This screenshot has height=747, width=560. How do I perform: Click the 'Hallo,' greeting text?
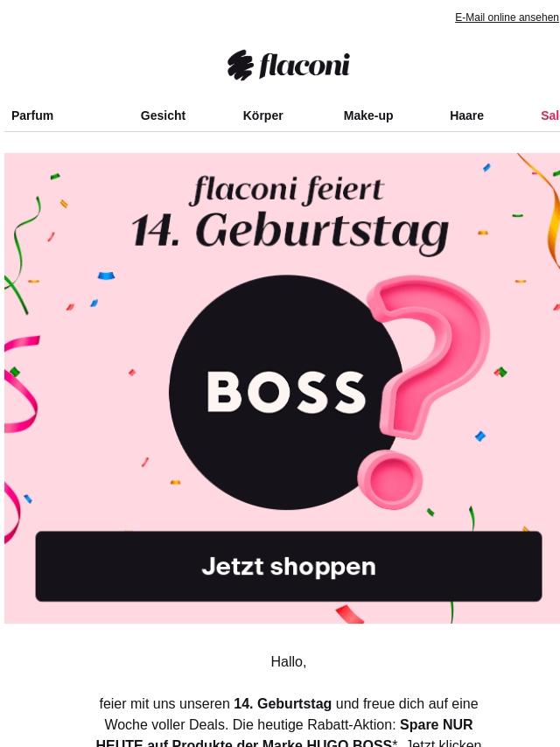289,662
